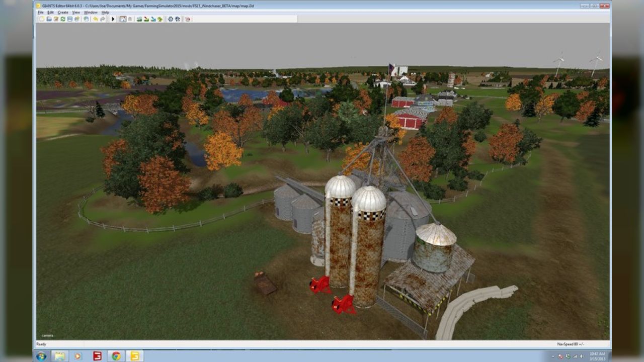Screen dimensions: 644x362
Task: Click the Open file folder icon
Action: point(49,19)
